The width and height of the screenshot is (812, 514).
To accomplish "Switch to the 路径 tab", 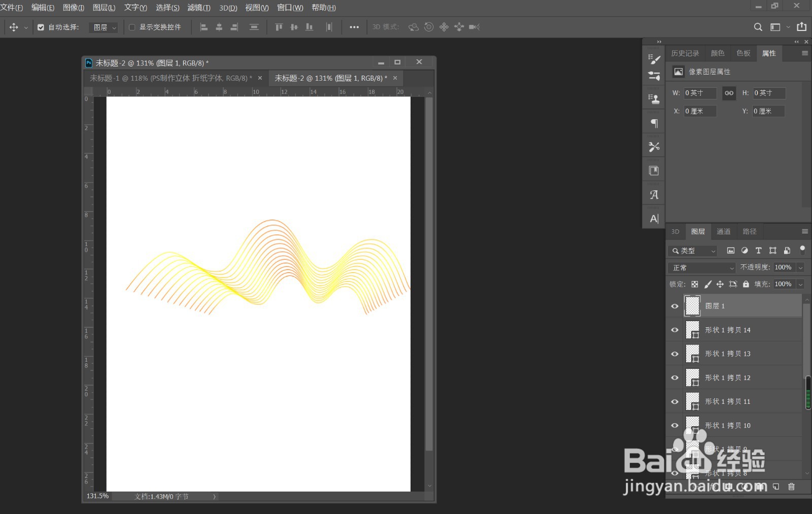I will [749, 231].
